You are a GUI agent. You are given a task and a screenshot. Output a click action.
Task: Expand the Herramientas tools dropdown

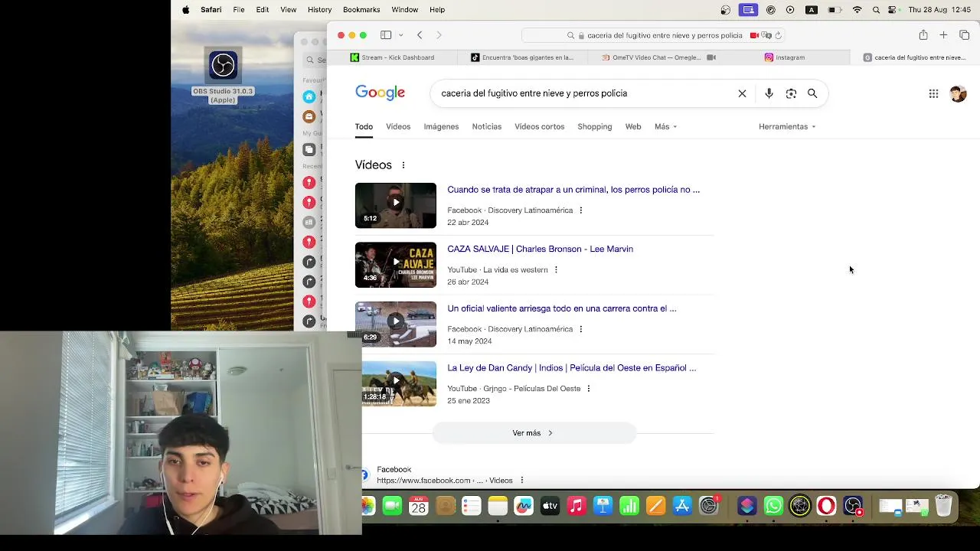pos(787,127)
